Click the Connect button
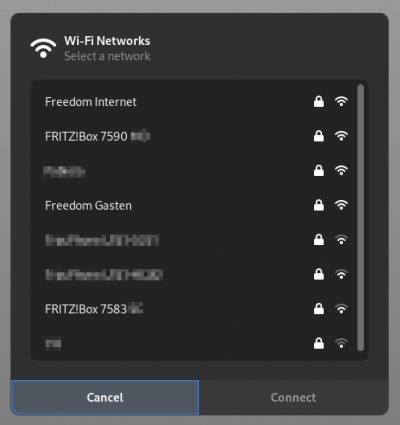 [x=293, y=397]
